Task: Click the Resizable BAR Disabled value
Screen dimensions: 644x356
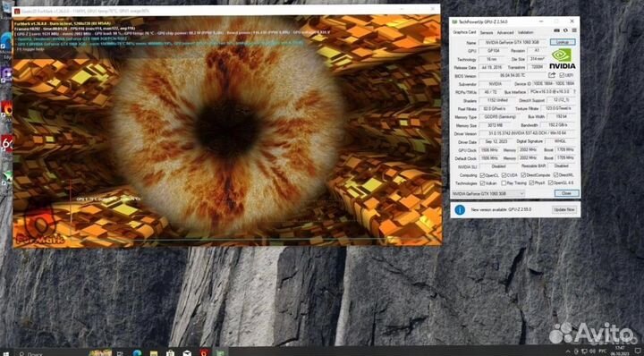Action: point(561,166)
